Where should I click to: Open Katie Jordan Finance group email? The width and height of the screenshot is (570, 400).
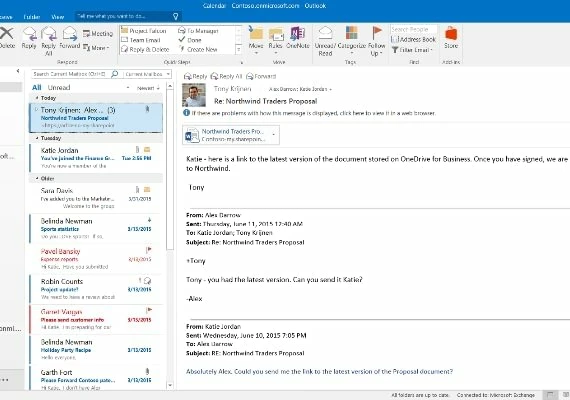96,158
